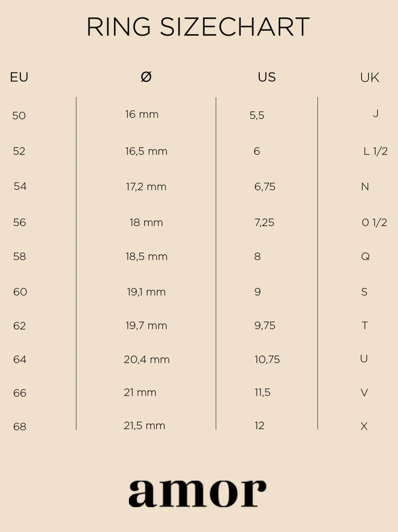Image resolution: width=398 pixels, height=532 pixels.
Task: Click the diameter symbol column header
Action: point(146,77)
